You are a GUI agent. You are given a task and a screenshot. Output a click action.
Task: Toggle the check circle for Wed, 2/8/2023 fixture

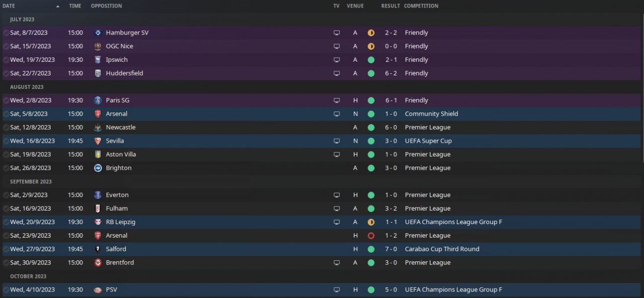pyautogui.click(x=6, y=101)
